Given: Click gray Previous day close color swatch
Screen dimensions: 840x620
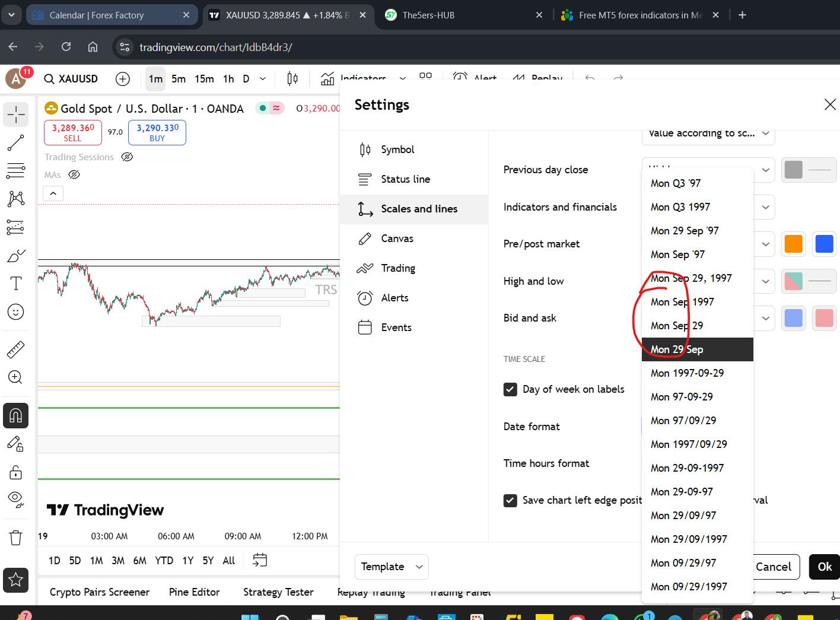Looking at the screenshot, I should coord(793,170).
